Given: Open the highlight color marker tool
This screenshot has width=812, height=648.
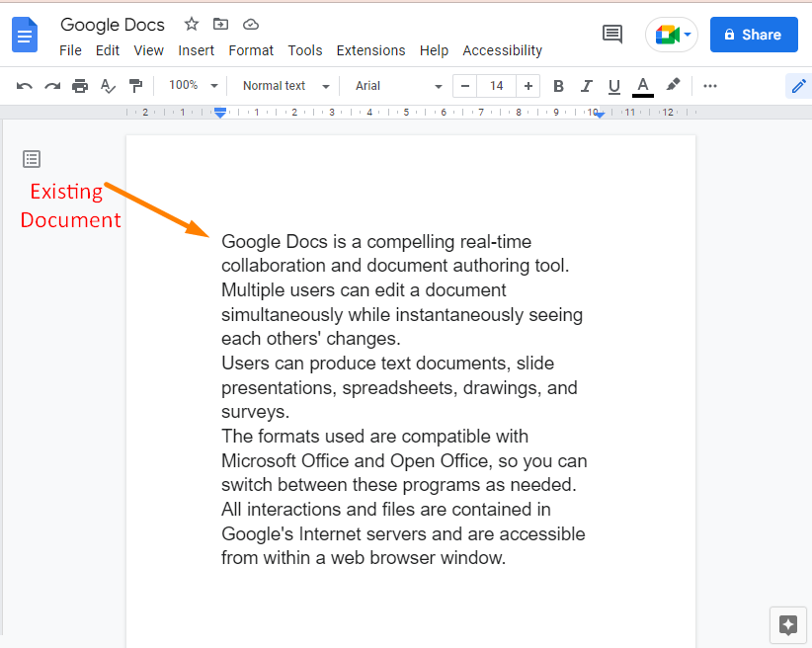Looking at the screenshot, I should point(673,85).
